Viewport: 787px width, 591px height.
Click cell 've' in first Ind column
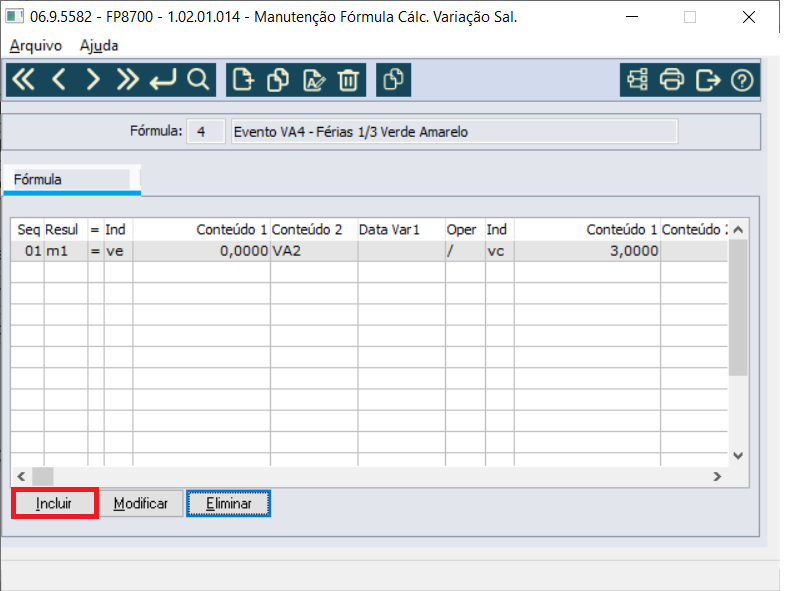tap(118, 251)
